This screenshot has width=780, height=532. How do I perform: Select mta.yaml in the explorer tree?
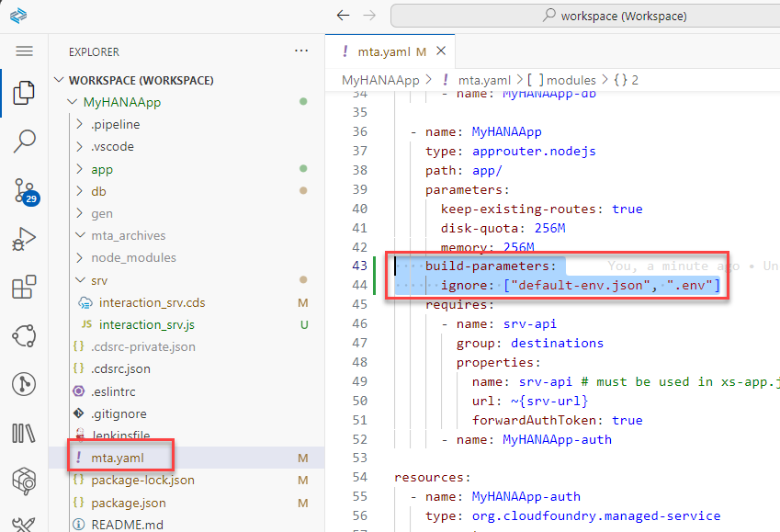pyautogui.click(x=118, y=458)
